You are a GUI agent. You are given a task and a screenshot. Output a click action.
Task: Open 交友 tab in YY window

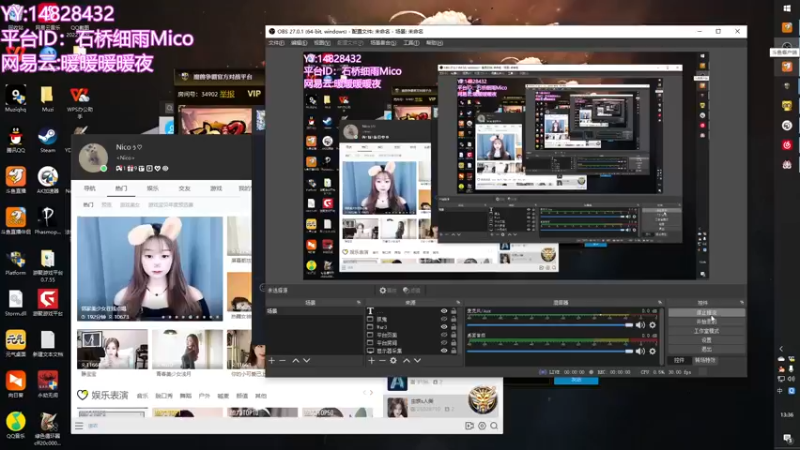(x=184, y=188)
